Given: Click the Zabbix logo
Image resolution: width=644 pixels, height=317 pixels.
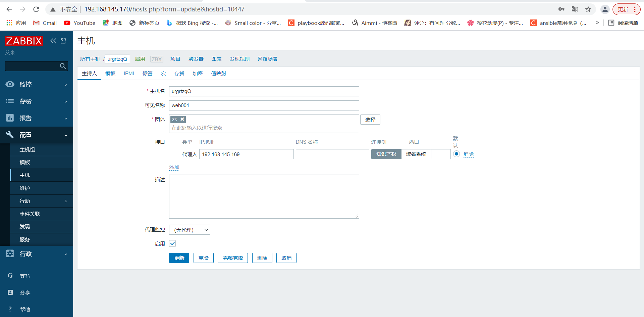Looking at the screenshot, I should coord(24,41).
